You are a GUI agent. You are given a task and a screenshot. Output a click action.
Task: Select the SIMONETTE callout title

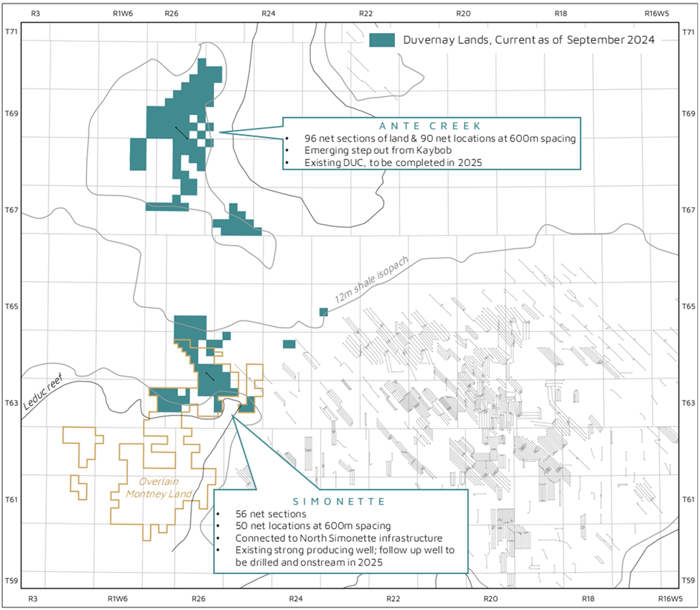[340, 501]
